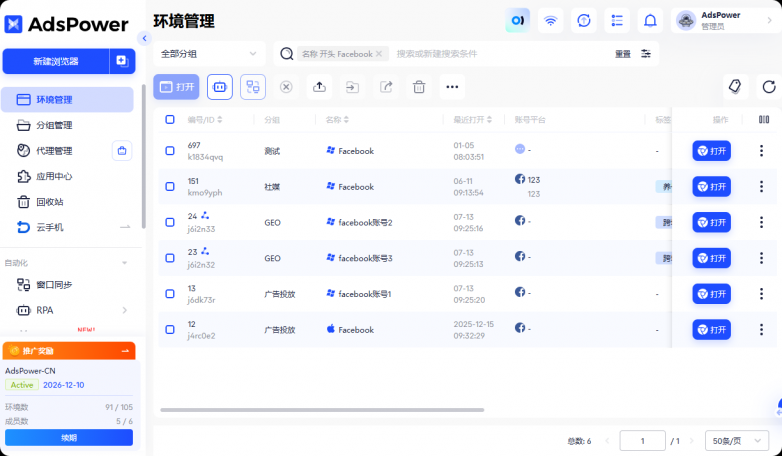Open the advanced filter sliders icon
This screenshot has height=456, width=782.
coord(646,53)
